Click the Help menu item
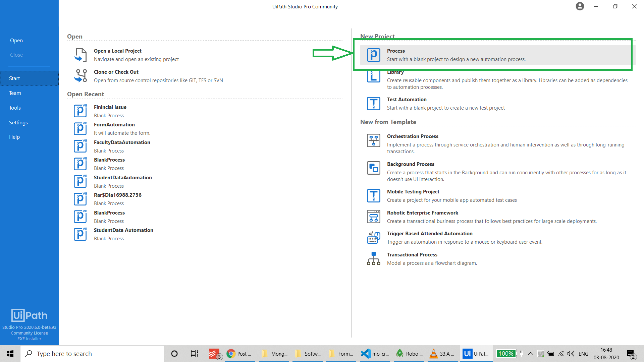644x362 pixels. pyautogui.click(x=15, y=136)
